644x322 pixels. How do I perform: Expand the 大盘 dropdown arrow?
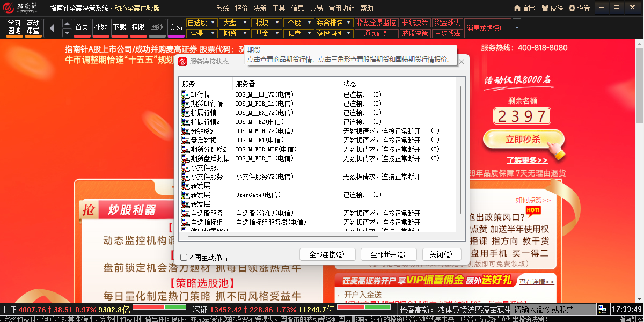[246, 23]
